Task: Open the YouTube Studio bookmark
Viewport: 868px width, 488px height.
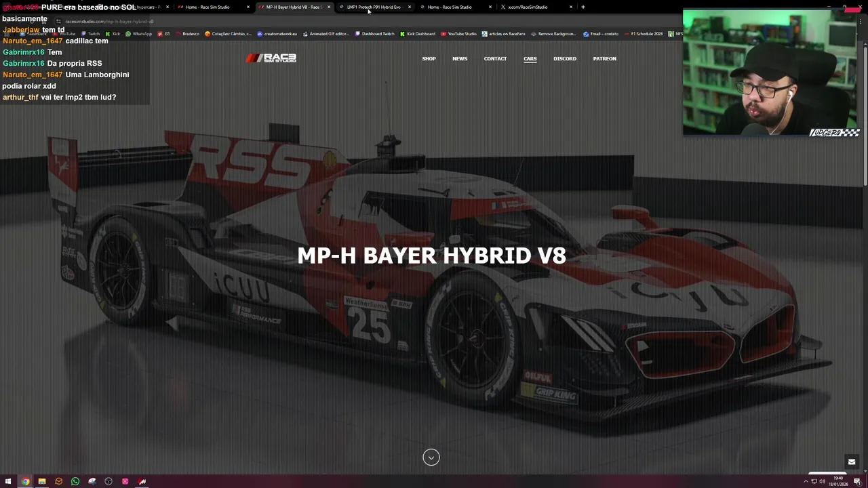Action: point(458,34)
